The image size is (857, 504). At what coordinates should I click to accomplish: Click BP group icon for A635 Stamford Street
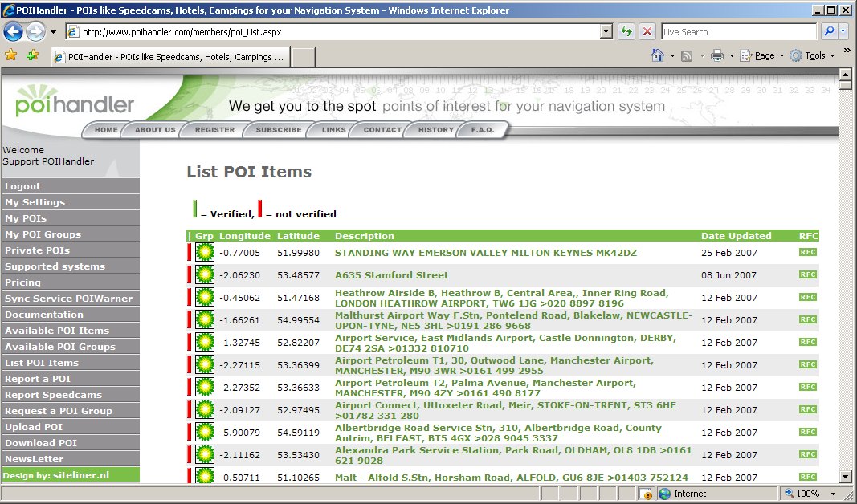tap(205, 275)
